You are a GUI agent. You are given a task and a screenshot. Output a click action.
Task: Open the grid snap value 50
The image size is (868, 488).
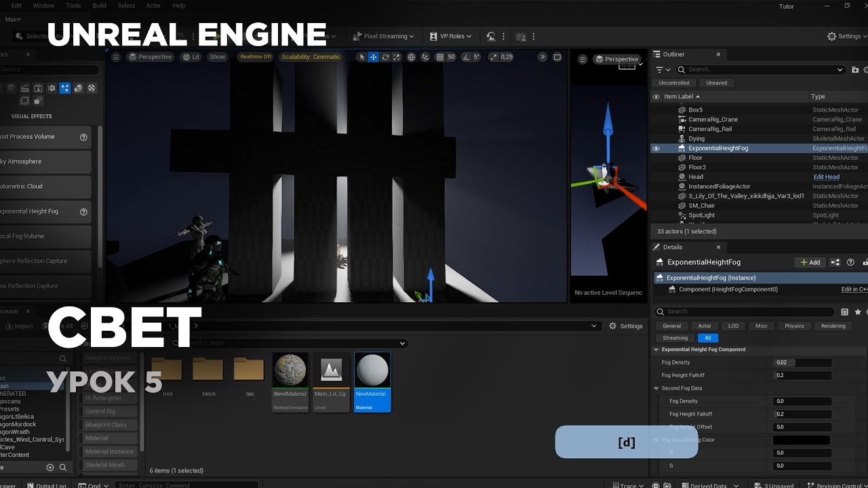tap(451, 57)
